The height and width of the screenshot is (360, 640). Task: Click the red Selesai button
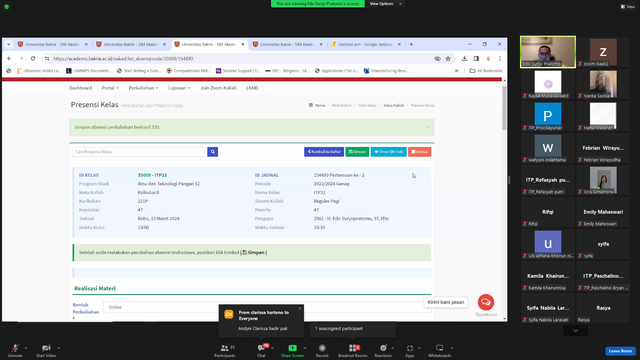(x=420, y=152)
